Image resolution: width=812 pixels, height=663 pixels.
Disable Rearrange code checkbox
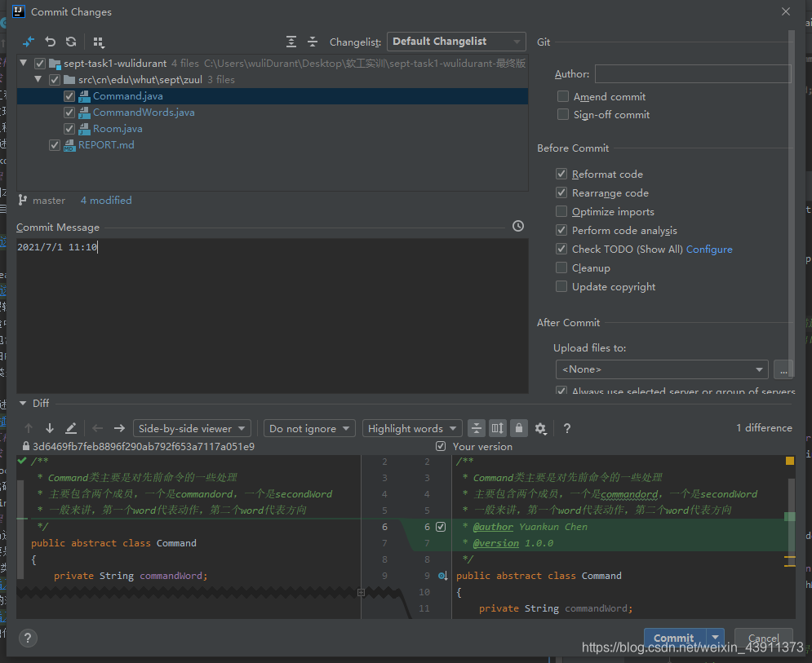point(561,192)
